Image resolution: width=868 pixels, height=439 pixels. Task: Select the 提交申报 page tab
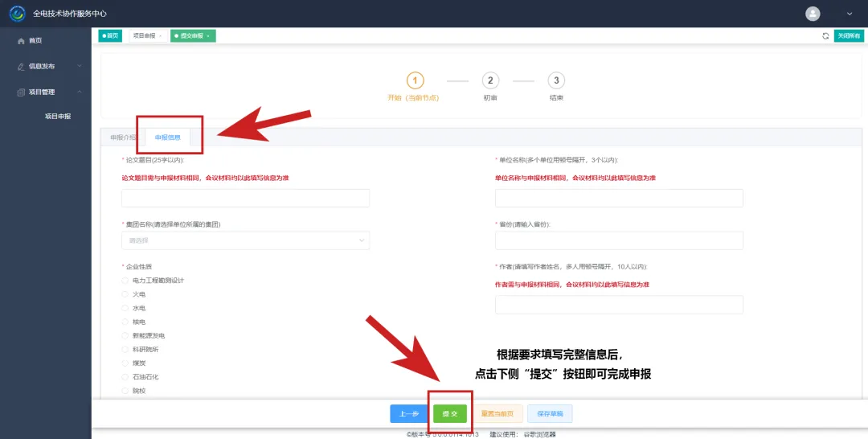tap(193, 36)
